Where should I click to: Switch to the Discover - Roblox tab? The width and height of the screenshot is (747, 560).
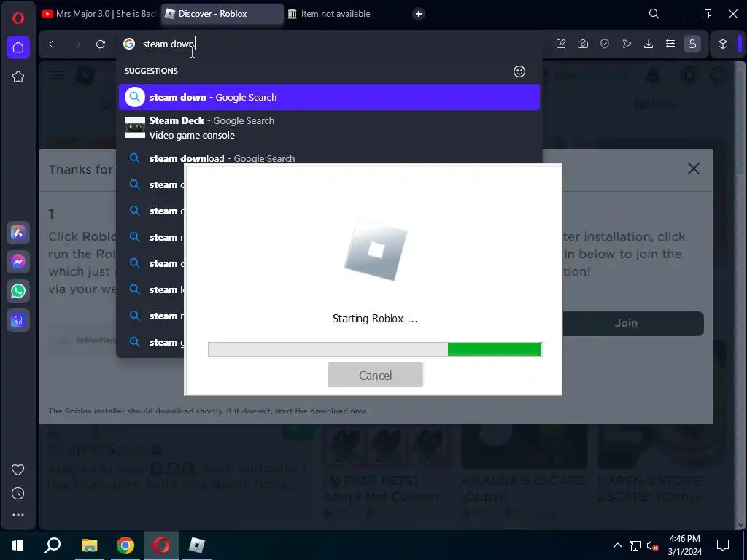222,14
